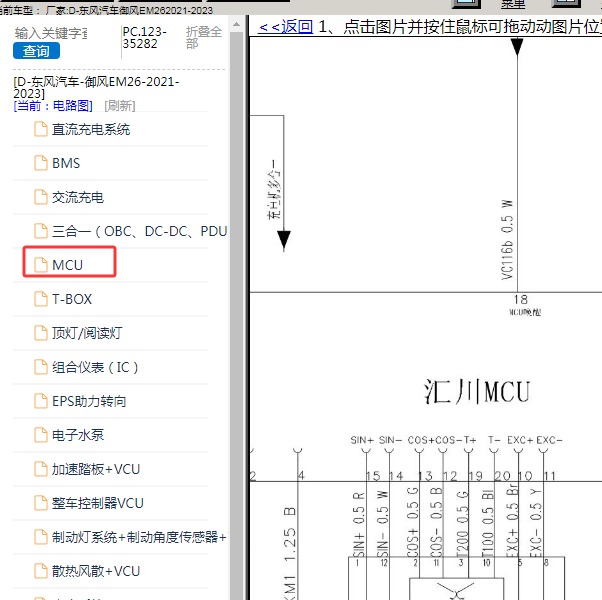Viewport: 602px width, 600px height.
Task: Click the document icon beside 顶灯/阅读灯
Action: pyautogui.click(x=41, y=333)
